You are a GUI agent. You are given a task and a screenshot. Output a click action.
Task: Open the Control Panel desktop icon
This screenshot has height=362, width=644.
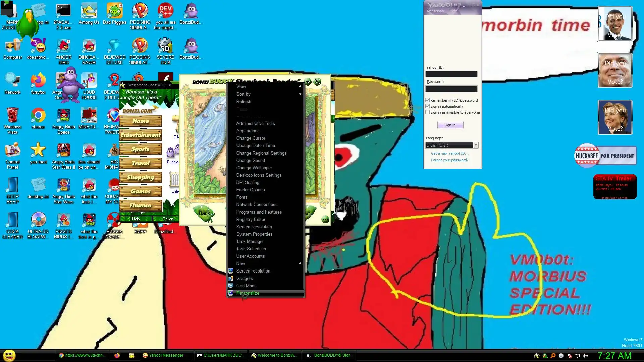click(12, 151)
